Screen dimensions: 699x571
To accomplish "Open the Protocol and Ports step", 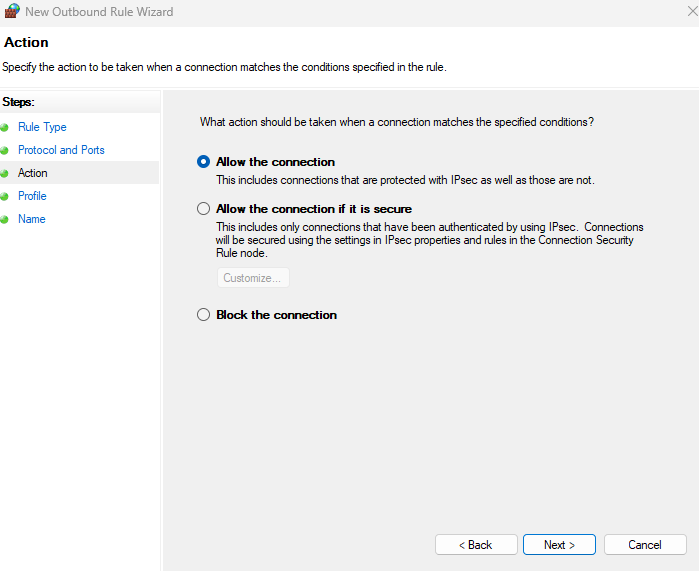I will (x=61, y=150).
